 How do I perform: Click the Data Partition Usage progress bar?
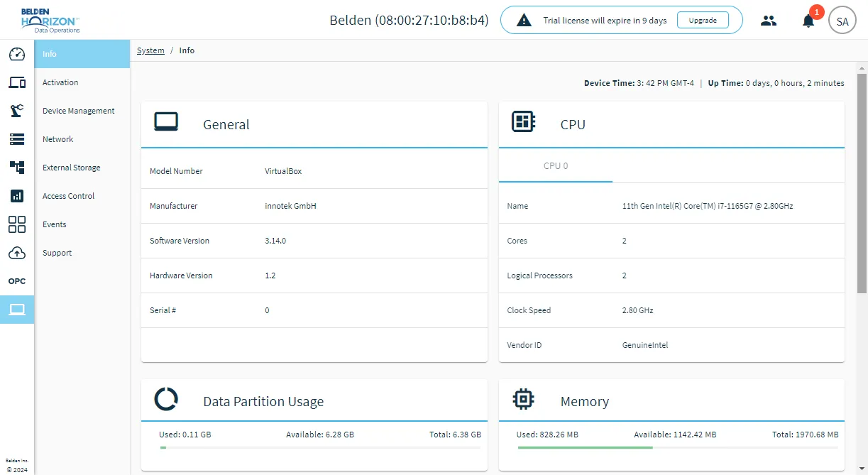[x=320, y=447]
